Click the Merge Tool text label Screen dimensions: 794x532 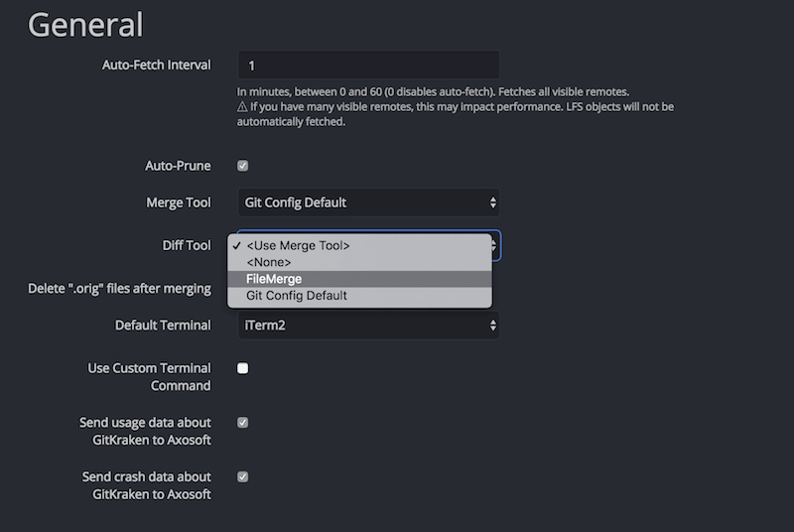point(178,202)
